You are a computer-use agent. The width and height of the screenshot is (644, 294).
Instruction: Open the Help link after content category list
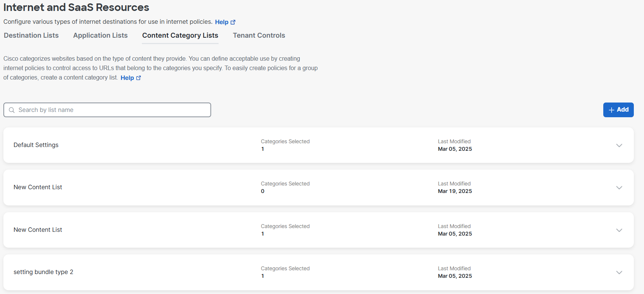(127, 78)
